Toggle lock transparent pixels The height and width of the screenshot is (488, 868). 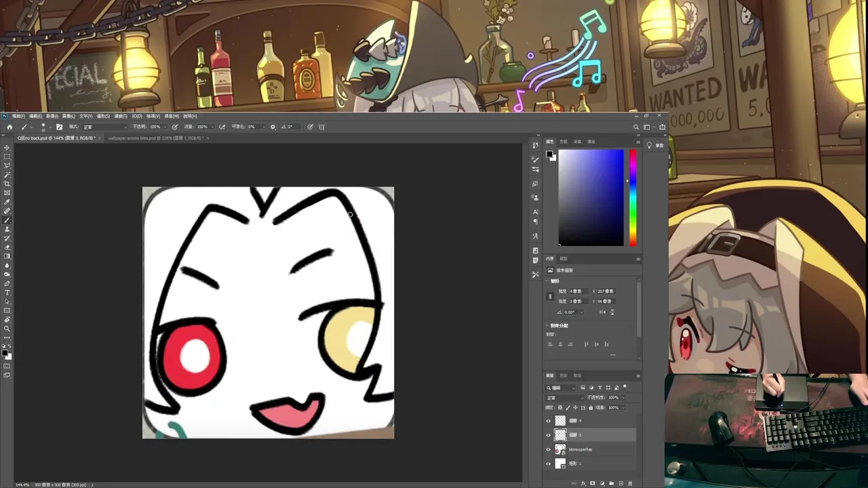(560, 407)
